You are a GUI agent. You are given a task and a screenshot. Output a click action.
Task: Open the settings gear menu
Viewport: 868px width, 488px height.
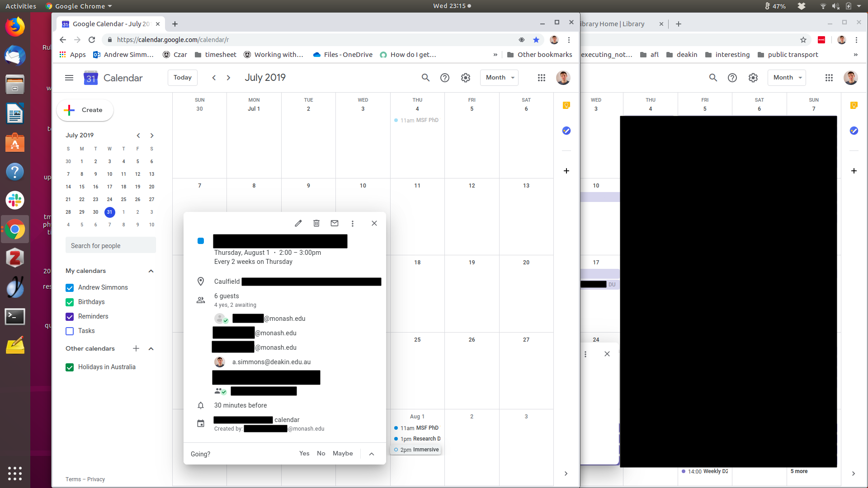point(466,78)
